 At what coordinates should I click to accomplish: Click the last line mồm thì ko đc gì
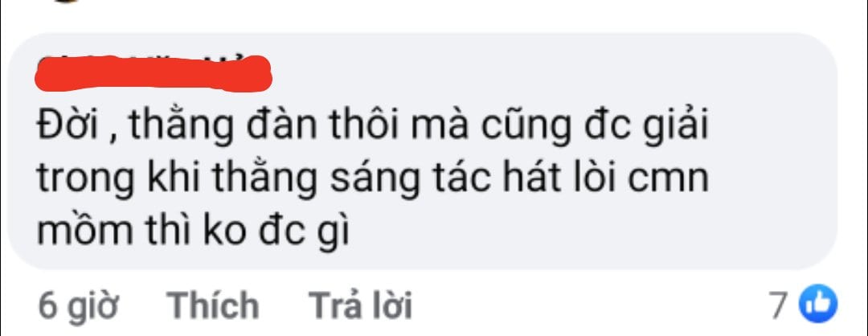click(194, 229)
